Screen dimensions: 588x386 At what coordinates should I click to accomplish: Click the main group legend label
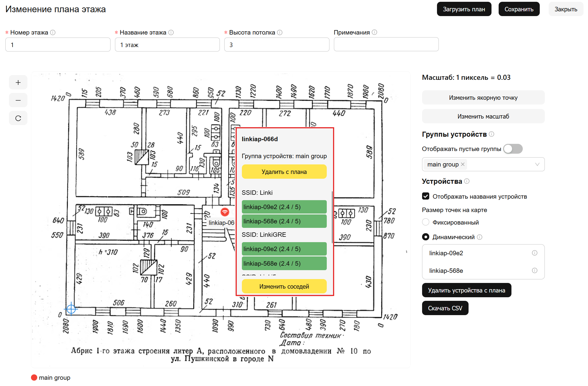(x=55, y=378)
